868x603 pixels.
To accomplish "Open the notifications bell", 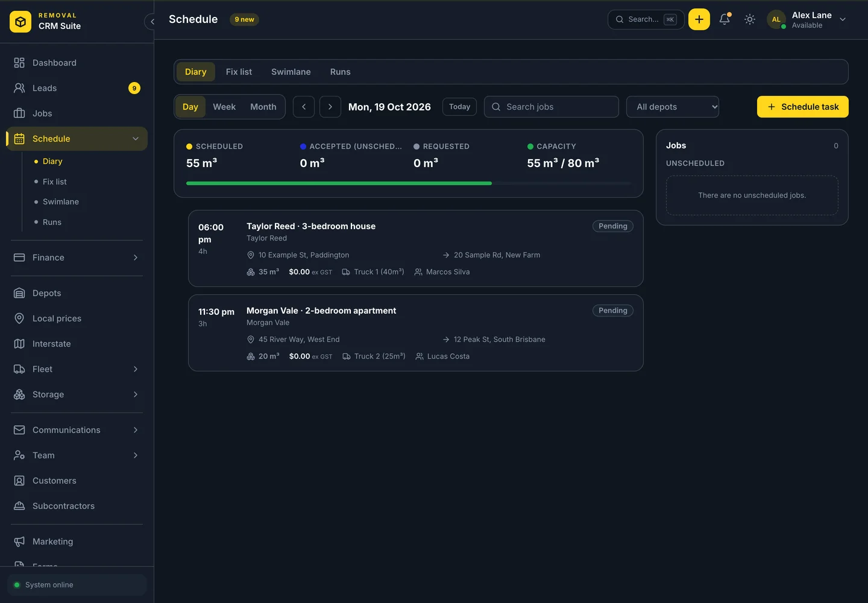I will (725, 19).
